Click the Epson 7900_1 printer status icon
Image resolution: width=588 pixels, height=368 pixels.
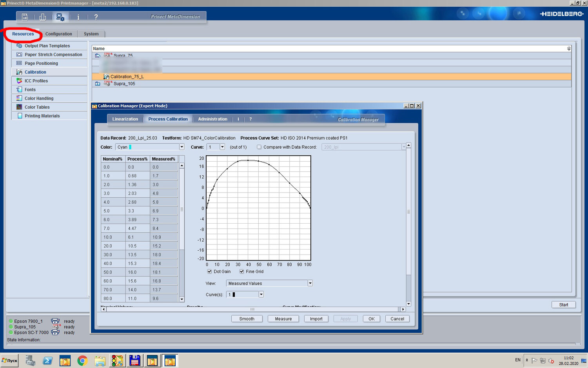55,321
